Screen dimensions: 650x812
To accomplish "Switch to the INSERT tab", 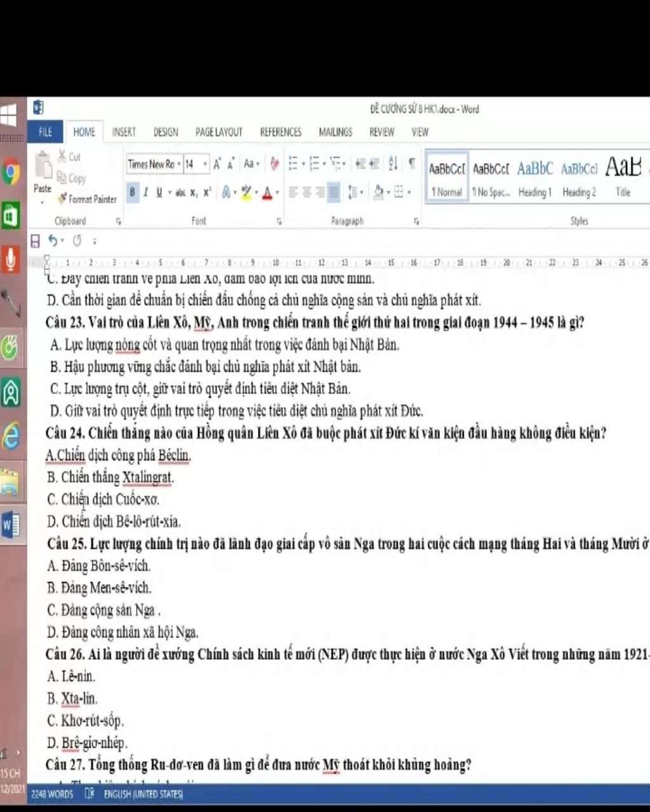I will pyautogui.click(x=124, y=132).
